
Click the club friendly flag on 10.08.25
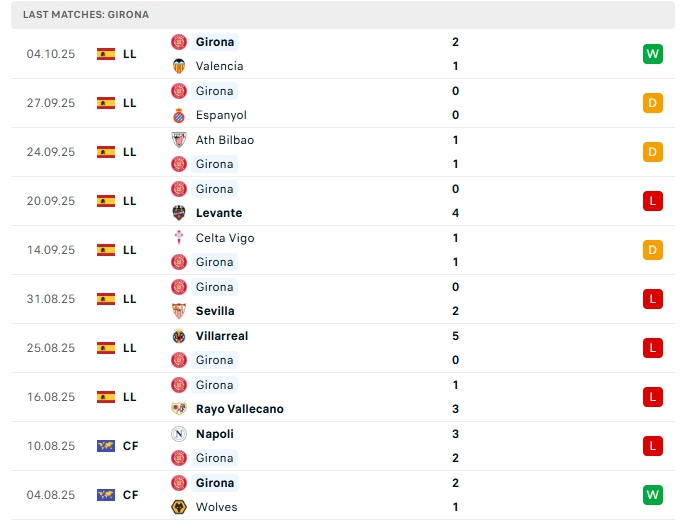tap(106, 446)
